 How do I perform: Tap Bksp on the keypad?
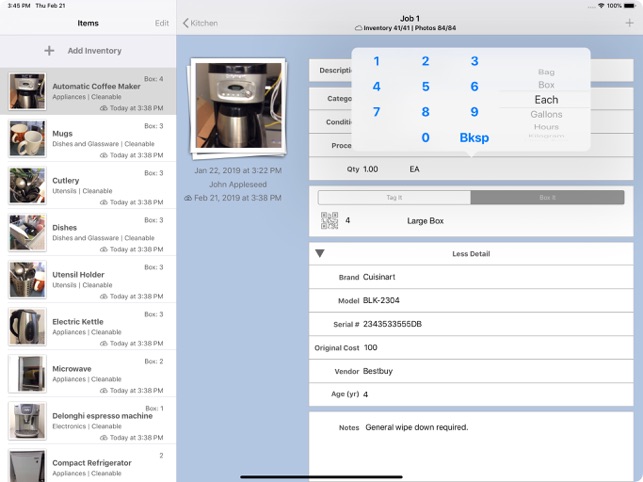pos(474,137)
